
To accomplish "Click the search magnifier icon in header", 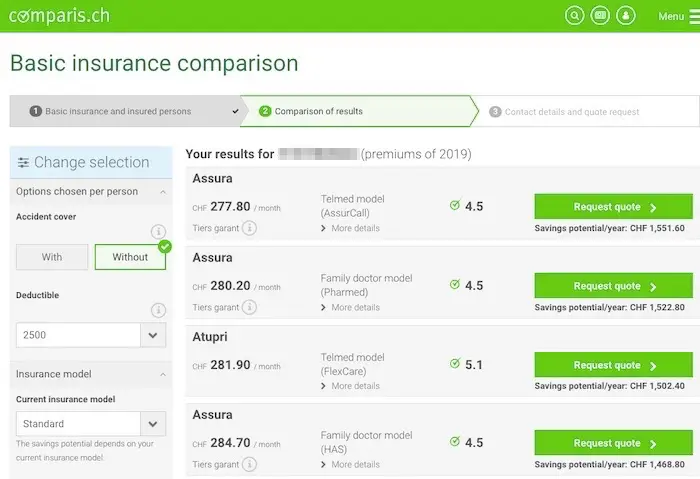I will 574,15.
